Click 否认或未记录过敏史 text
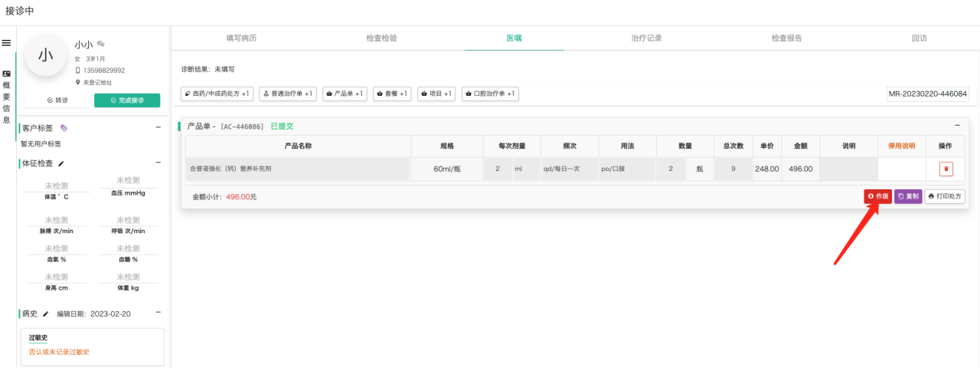This screenshot has width=980, height=368. (x=59, y=352)
